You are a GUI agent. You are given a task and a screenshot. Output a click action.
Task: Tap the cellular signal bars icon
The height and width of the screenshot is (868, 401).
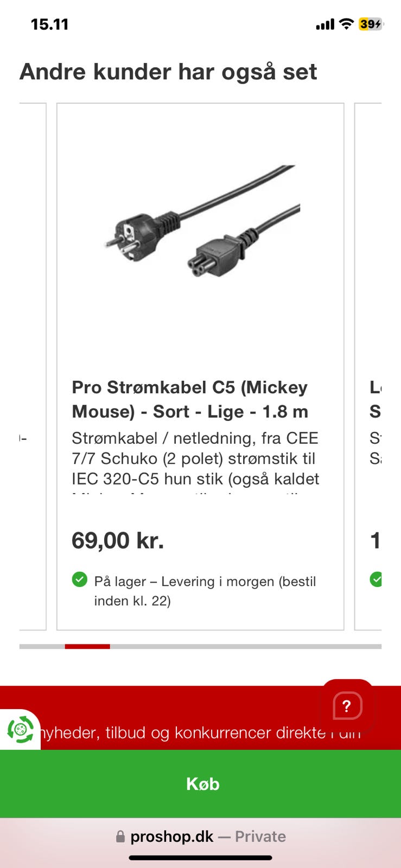[325, 24]
